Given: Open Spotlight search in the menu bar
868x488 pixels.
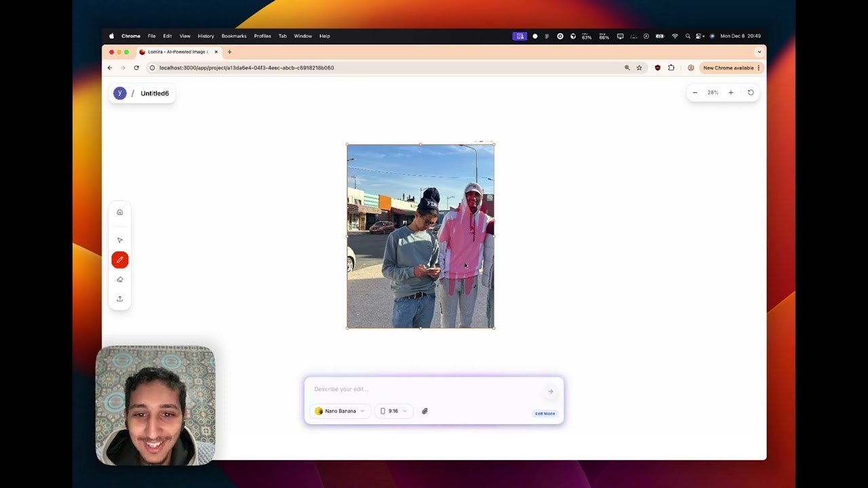Looking at the screenshot, I should [x=688, y=36].
